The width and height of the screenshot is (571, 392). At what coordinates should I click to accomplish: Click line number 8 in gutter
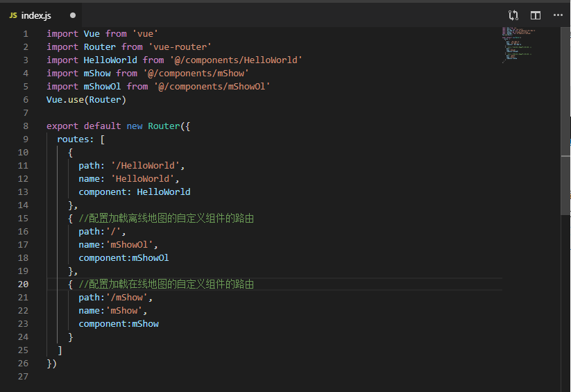[x=26, y=126]
